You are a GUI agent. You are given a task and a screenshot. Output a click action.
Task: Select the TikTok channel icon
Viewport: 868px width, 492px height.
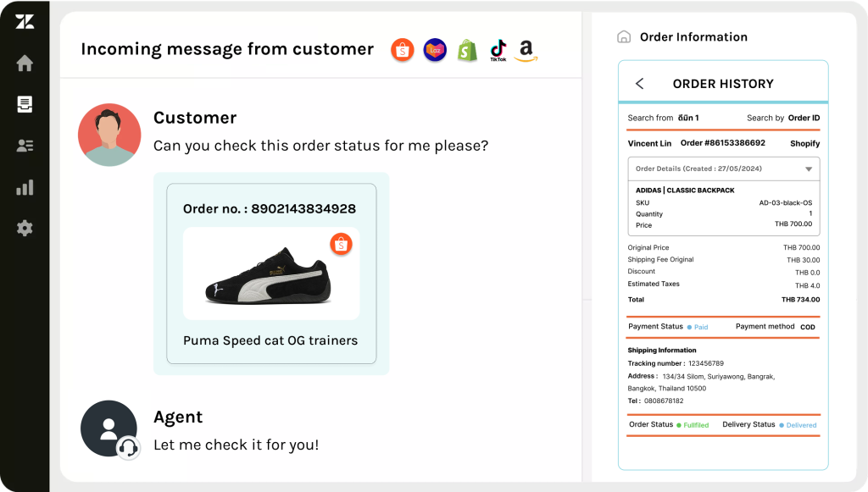[x=498, y=50]
